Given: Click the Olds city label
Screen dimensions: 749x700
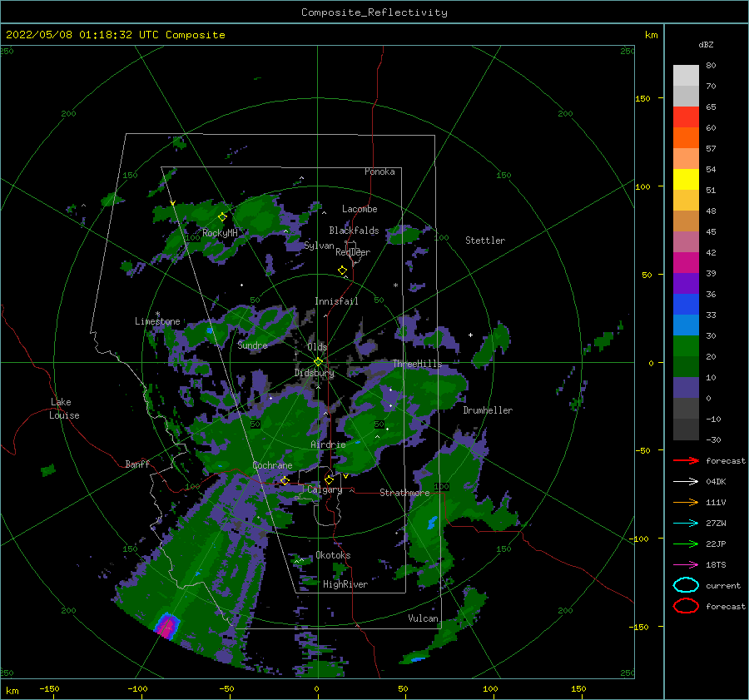Looking at the screenshot, I should coord(317,347).
